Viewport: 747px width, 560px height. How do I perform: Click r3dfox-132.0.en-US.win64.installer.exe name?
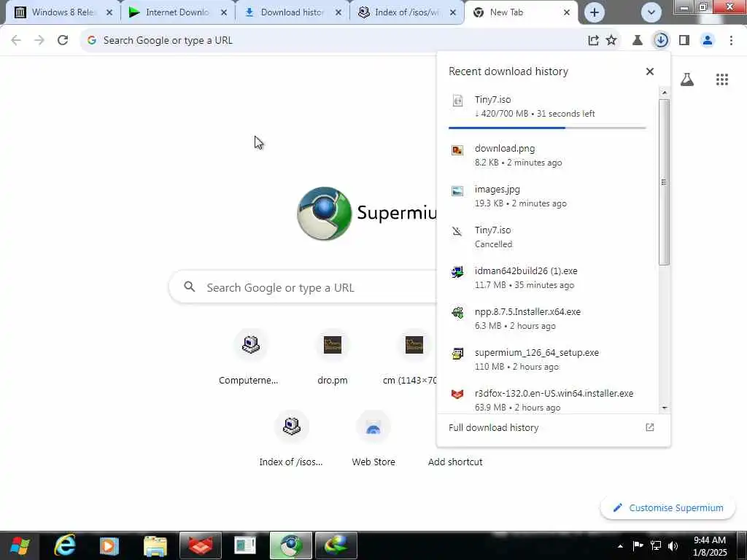[x=554, y=393]
